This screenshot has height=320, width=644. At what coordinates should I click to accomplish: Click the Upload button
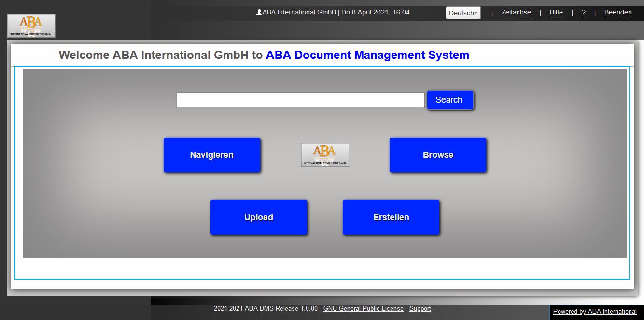pos(259,217)
